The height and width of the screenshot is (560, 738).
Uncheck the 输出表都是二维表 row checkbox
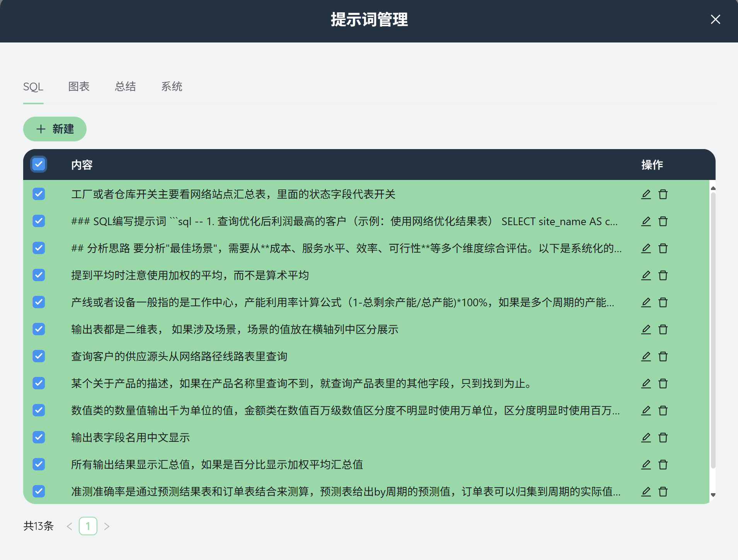pos(39,329)
